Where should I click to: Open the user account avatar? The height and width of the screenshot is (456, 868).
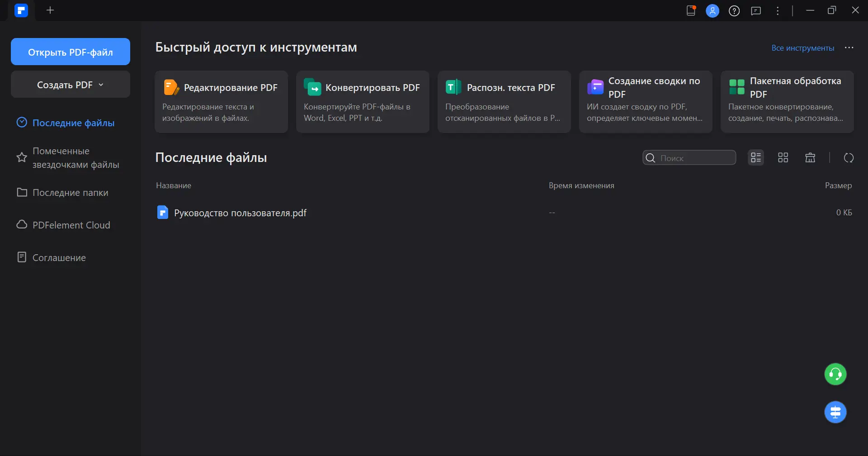tap(712, 10)
